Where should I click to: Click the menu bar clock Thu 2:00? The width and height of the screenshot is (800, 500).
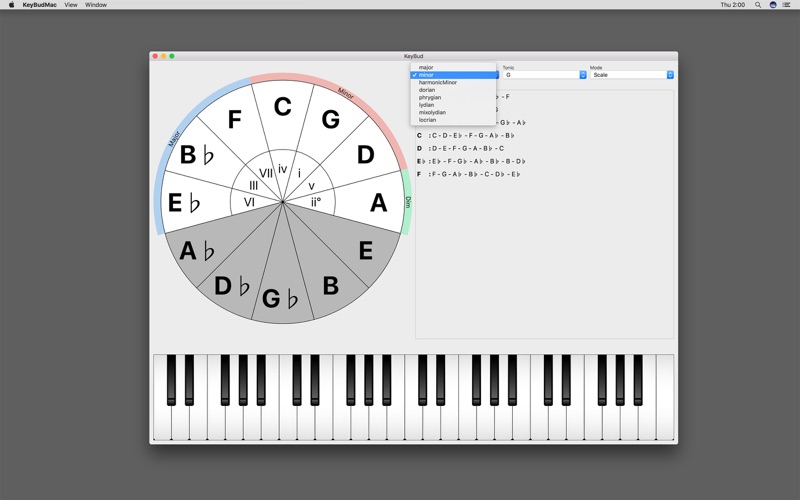[733, 5]
